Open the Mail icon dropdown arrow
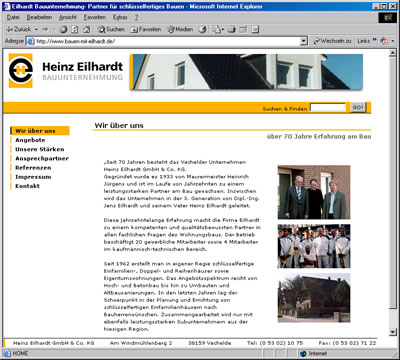The width and height of the screenshot is (400, 360). click(223, 29)
